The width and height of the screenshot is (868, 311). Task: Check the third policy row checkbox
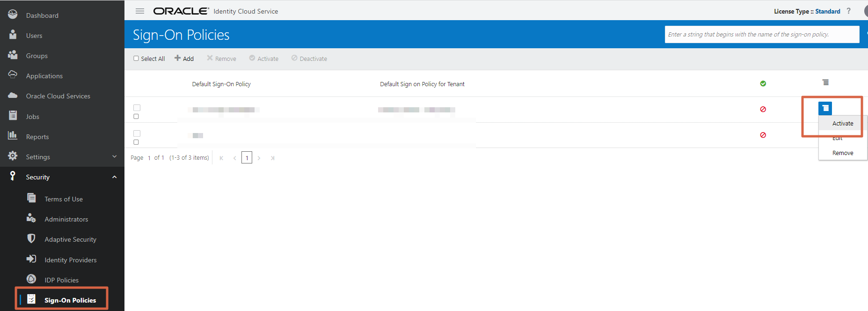(136, 142)
